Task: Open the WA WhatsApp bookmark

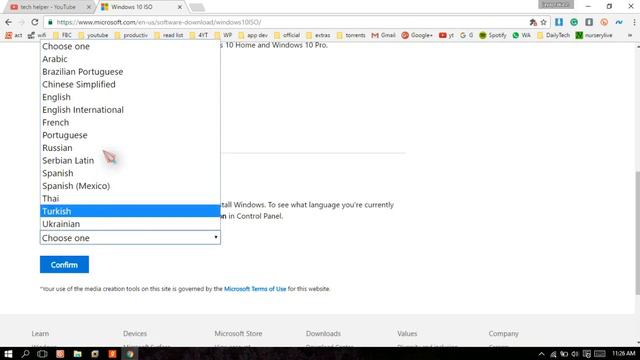Action: (x=522, y=36)
